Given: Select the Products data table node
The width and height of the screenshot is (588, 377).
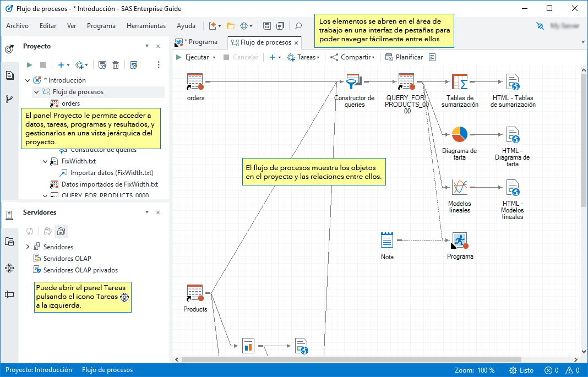Looking at the screenshot, I should click(195, 292).
